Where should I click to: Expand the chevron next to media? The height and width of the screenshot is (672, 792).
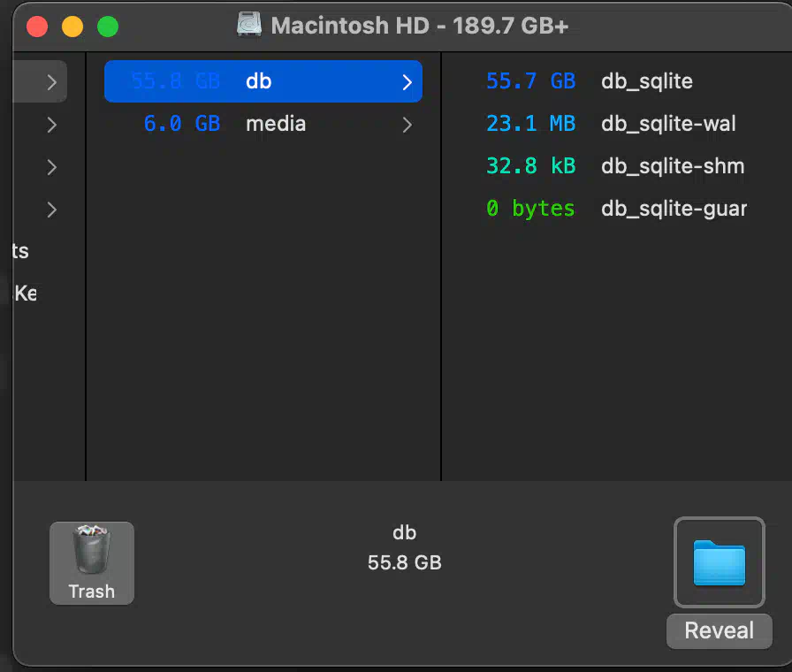(407, 125)
